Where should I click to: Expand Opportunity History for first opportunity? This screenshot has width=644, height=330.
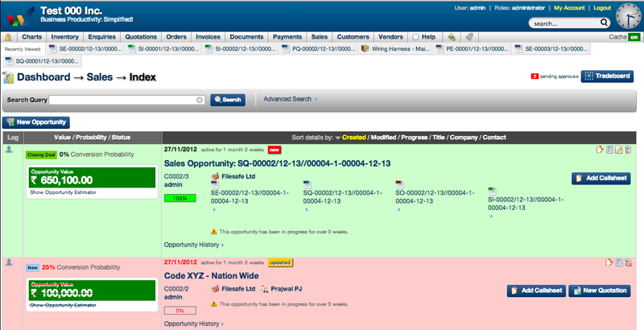193,244
